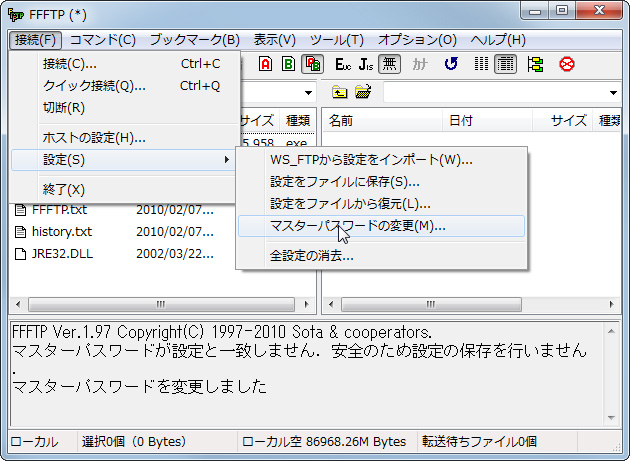Choose JIS kanji code conversion icon
Image resolution: width=630 pixels, height=461 pixels.
[x=366, y=64]
